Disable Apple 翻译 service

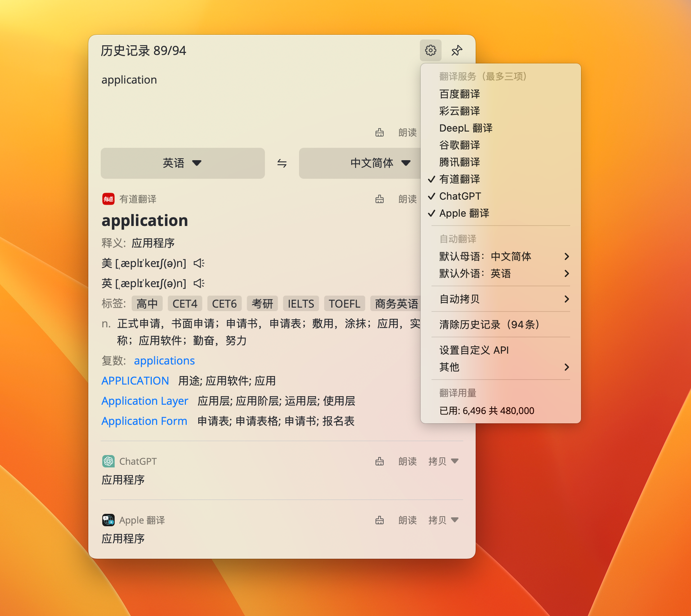click(x=463, y=213)
